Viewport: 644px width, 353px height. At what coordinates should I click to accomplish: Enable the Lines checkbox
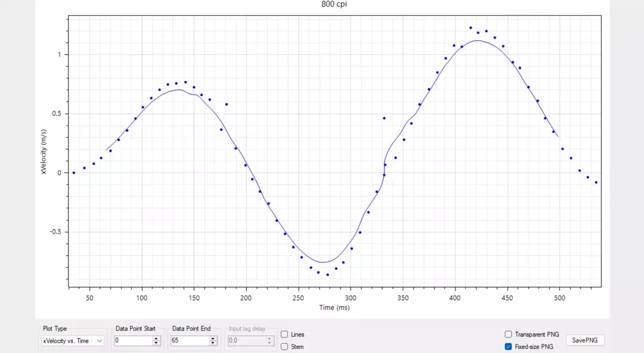285,334
